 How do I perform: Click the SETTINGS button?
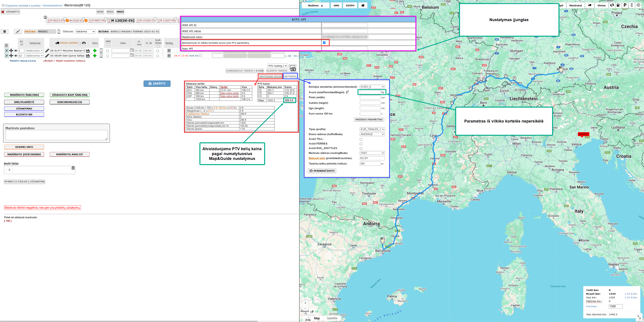(x=290, y=76)
